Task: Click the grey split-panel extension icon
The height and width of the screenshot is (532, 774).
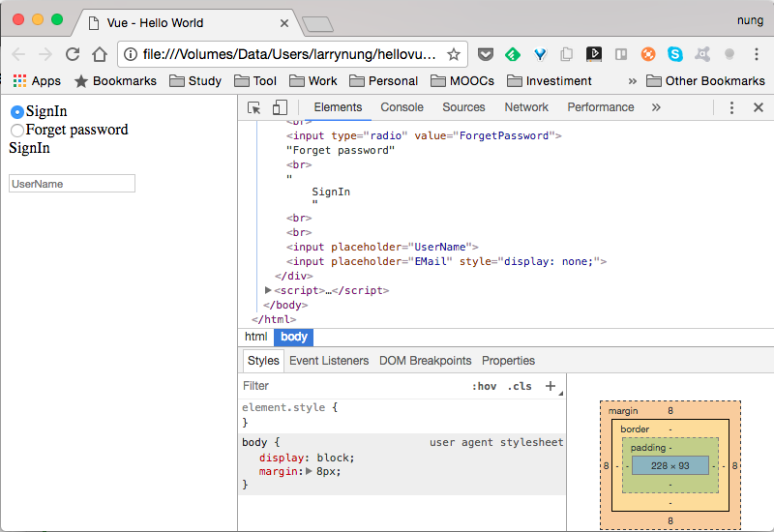Action: (x=621, y=54)
